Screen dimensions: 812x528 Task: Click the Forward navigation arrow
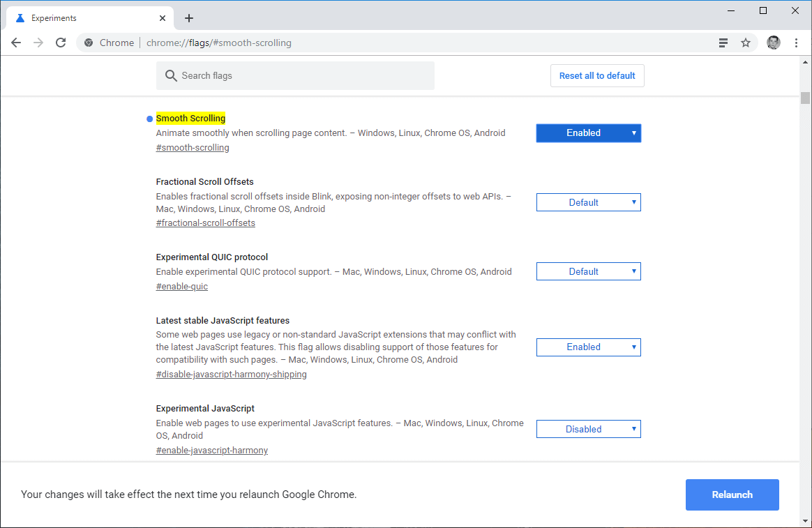pos(38,43)
